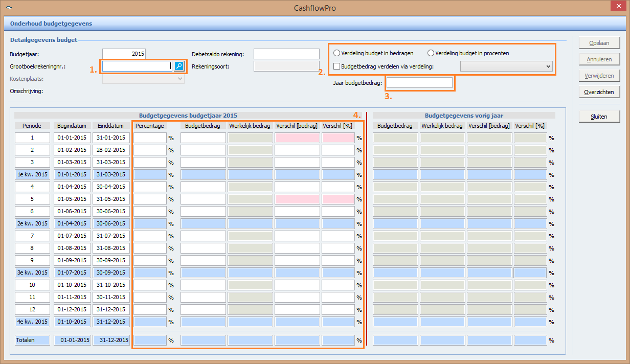Click end date '30-11-2015' cell
The image size is (630, 364).
[x=111, y=297]
